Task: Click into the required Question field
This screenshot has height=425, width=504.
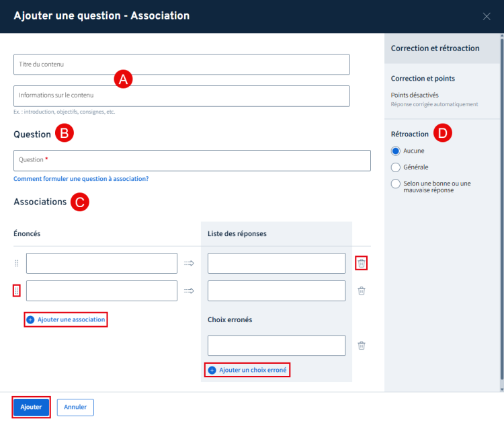Action: (x=192, y=160)
